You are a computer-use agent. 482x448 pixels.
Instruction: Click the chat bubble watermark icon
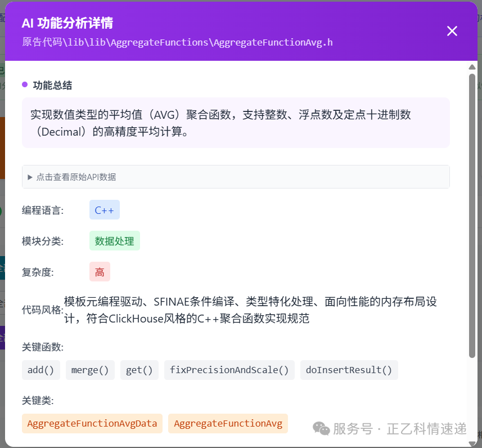coord(321,429)
